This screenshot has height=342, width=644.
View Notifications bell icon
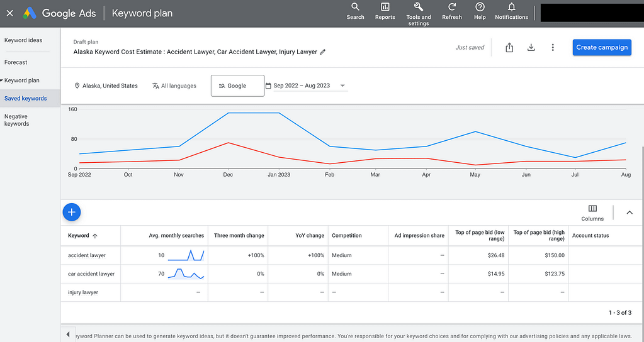pyautogui.click(x=511, y=11)
